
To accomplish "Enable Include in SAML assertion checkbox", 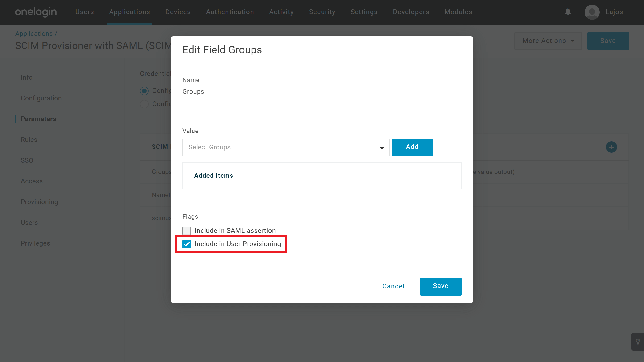I will click(x=186, y=230).
